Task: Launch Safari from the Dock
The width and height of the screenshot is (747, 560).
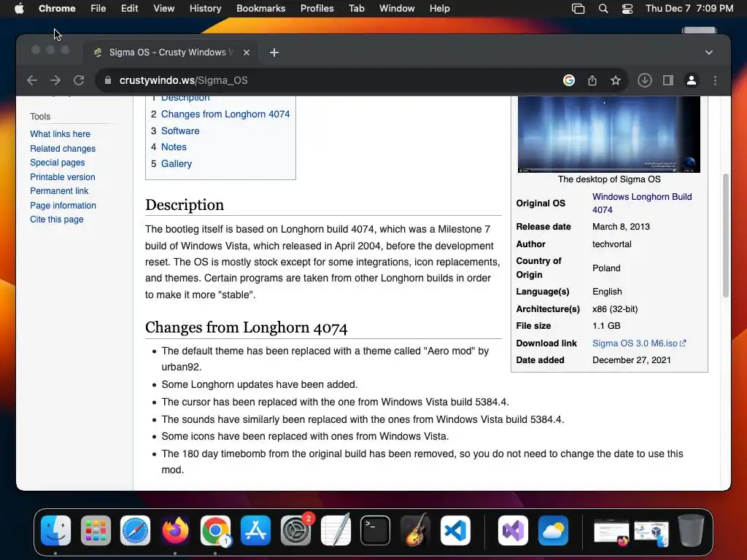Action: [135, 531]
